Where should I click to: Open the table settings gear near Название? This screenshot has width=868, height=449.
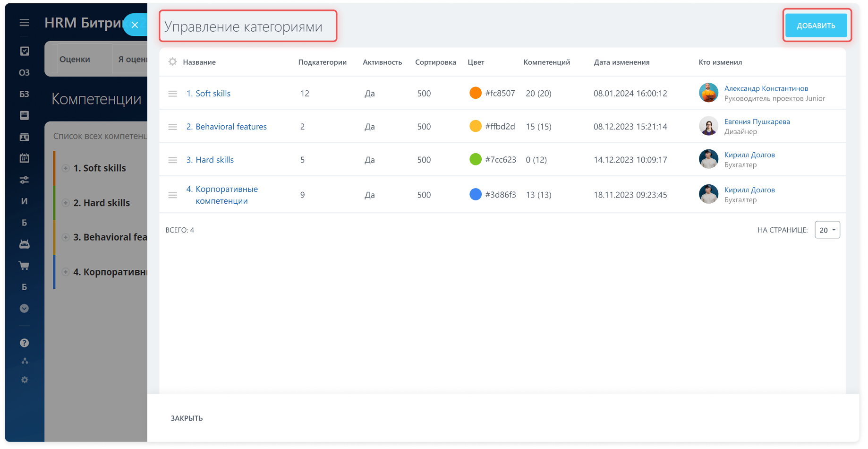click(173, 62)
